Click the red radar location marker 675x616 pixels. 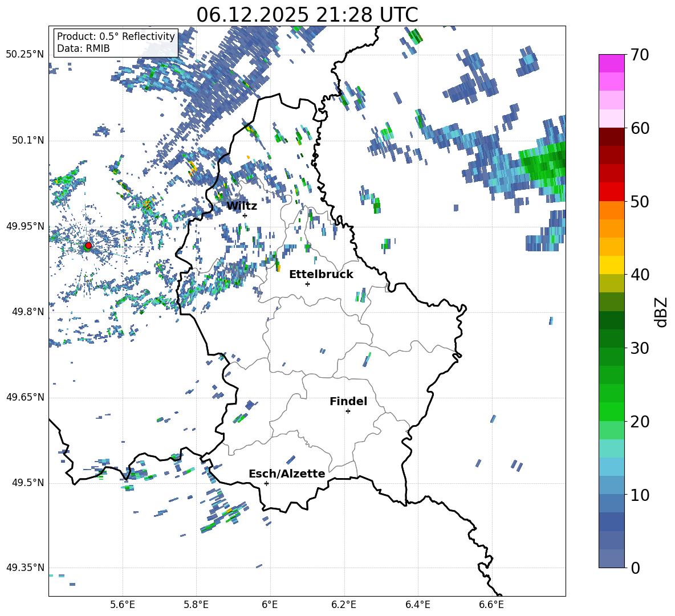(x=88, y=246)
